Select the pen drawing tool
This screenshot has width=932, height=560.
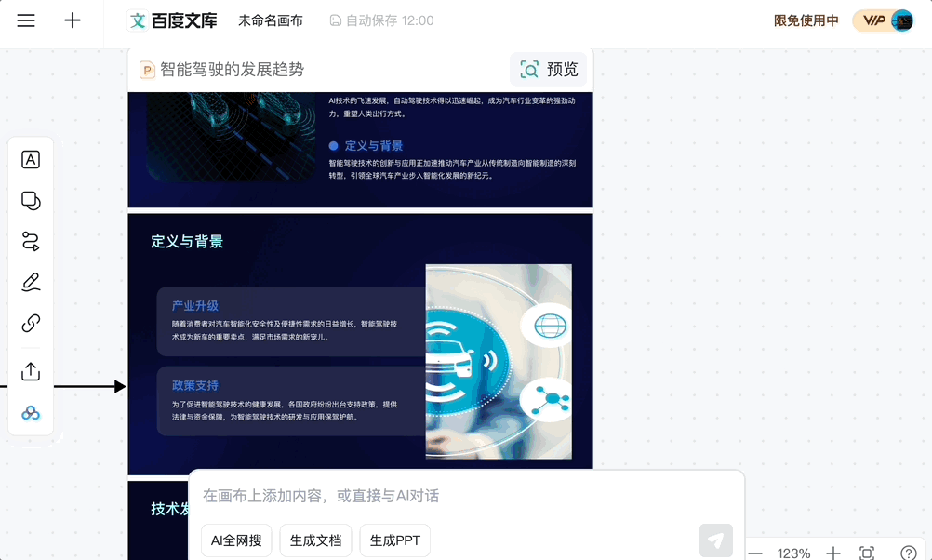coord(30,282)
